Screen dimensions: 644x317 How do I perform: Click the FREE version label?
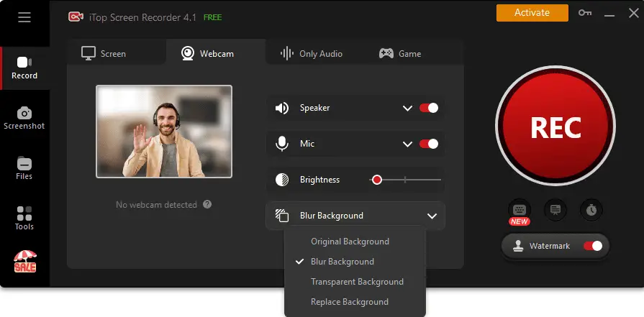click(x=213, y=17)
